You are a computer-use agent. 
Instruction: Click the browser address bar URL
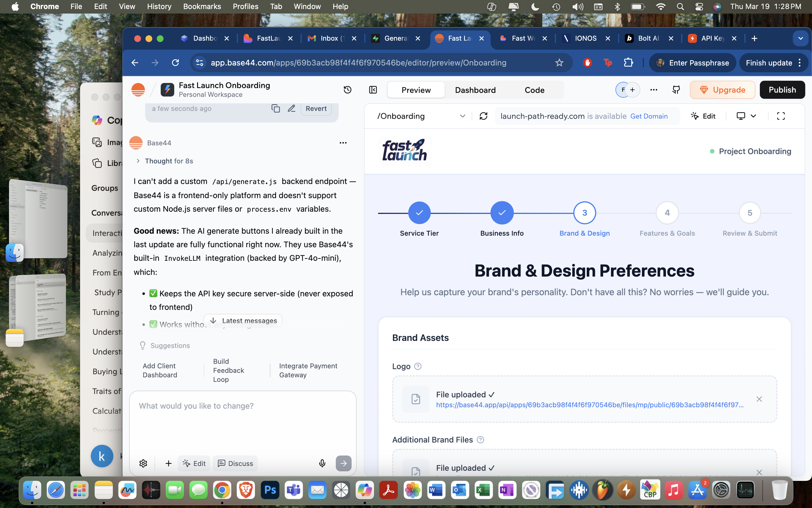(x=358, y=62)
